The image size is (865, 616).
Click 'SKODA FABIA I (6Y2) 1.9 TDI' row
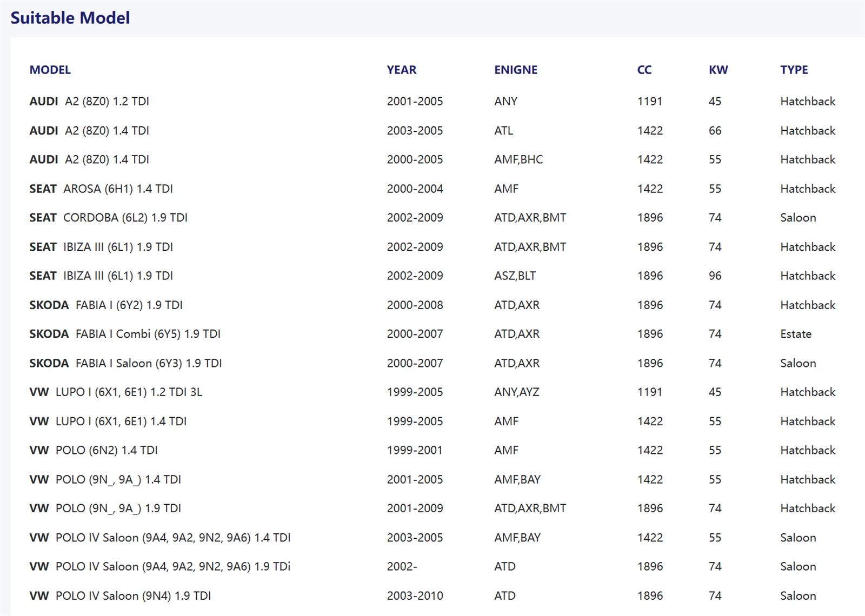432,305
